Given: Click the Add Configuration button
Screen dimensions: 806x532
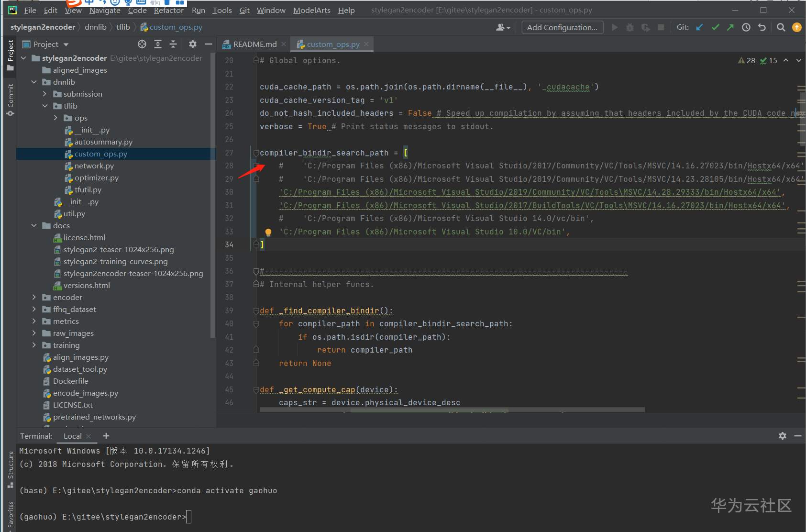Looking at the screenshot, I should pos(562,27).
